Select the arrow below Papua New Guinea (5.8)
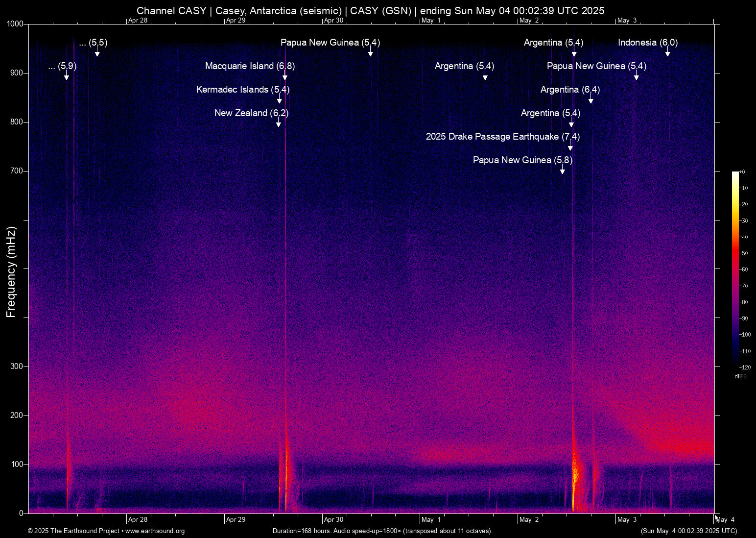Image resolution: width=756 pixels, height=538 pixels. click(563, 171)
